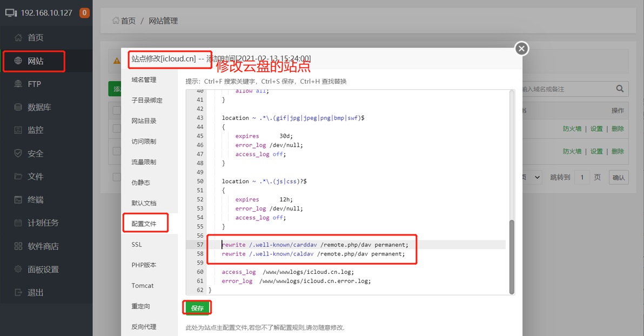Click the FTP sidebar icon
Image resolution: width=644 pixels, height=336 pixels.
tap(18, 84)
